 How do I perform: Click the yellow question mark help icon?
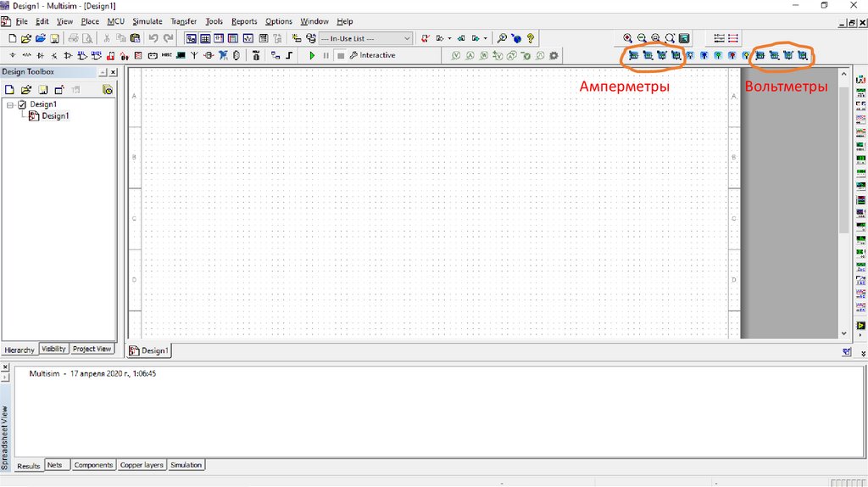(530, 38)
